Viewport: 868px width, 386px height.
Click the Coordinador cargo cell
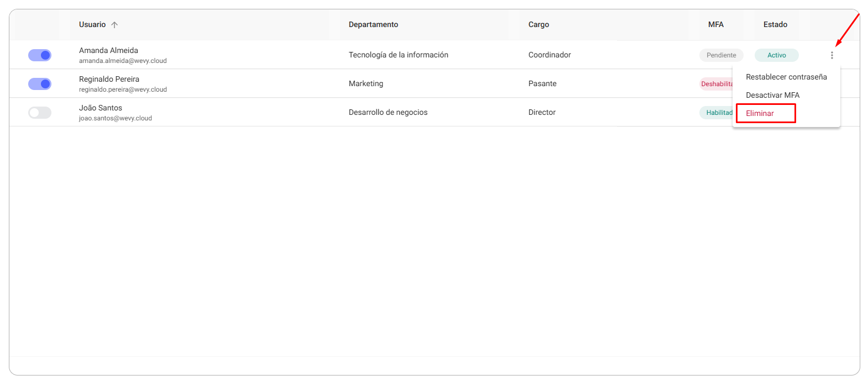pyautogui.click(x=550, y=55)
